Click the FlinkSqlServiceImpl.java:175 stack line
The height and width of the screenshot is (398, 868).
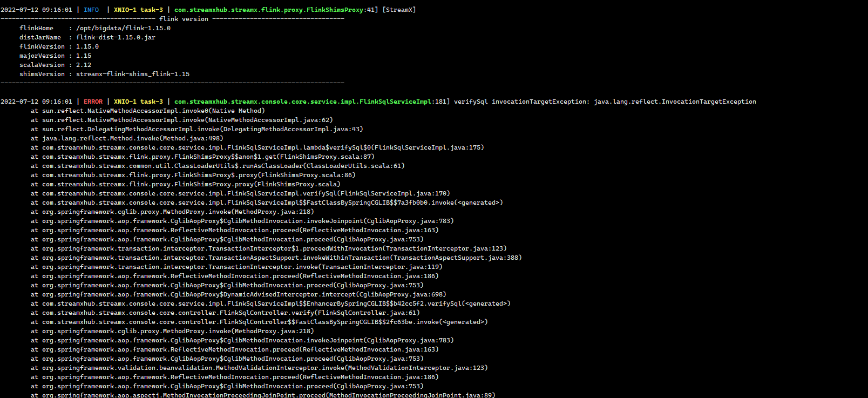[x=257, y=147]
